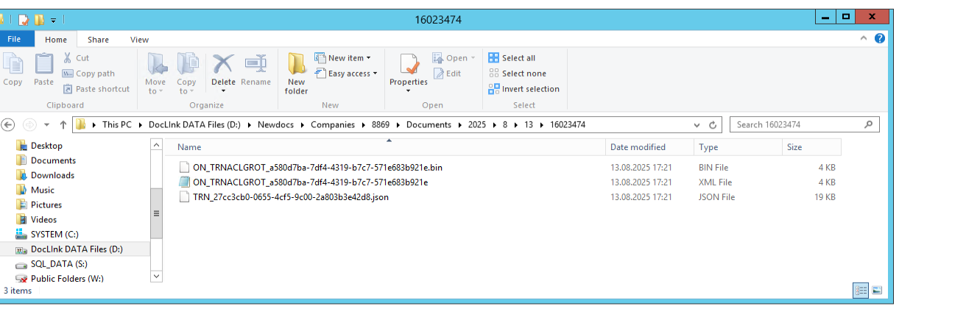Click the Rename icon
This screenshot has height=334, width=980.
tap(255, 64)
